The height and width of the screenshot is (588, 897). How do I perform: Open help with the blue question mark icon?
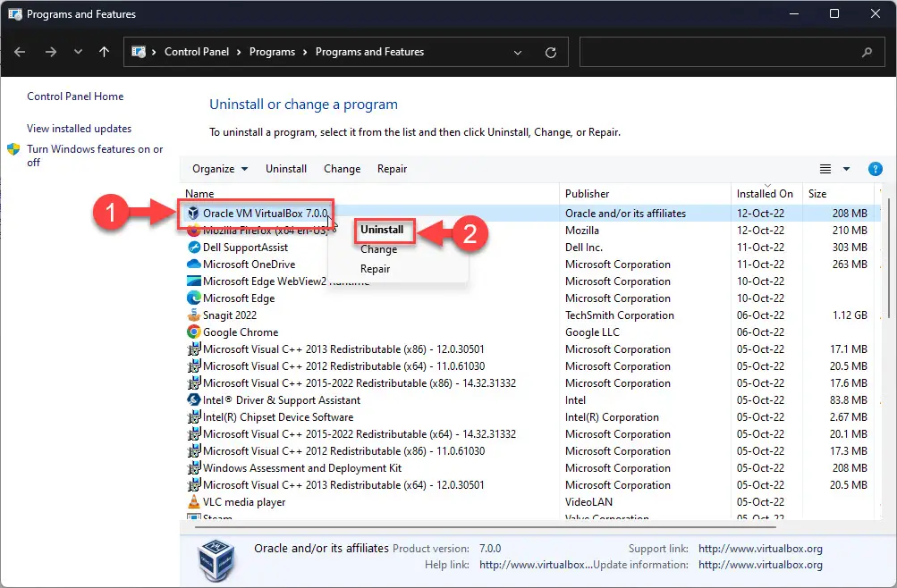[x=875, y=169]
